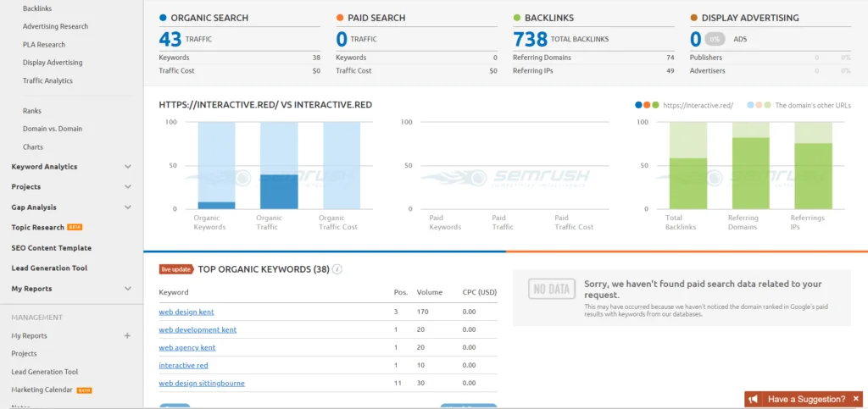Click the green Backlinks dot

(x=517, y=18)
